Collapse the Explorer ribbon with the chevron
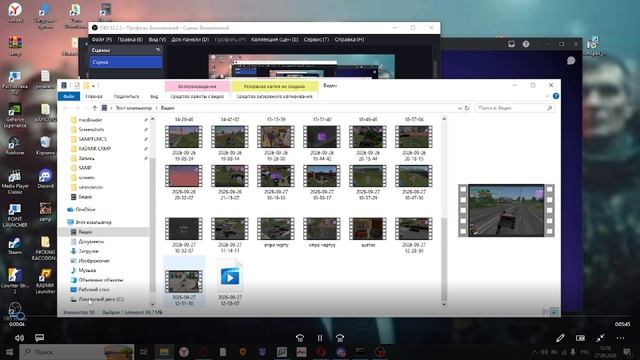 click(547, 96)
